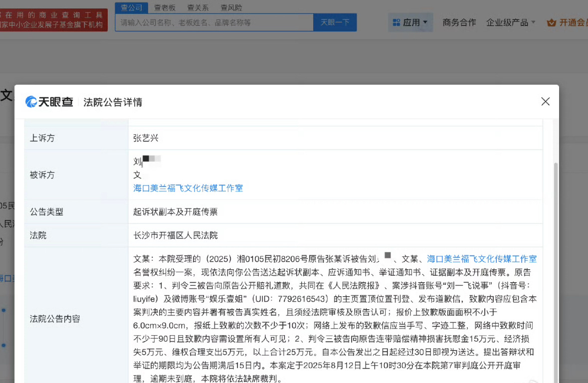
Task: Click the 应用 grid icon
Action: tap(396, 22)
